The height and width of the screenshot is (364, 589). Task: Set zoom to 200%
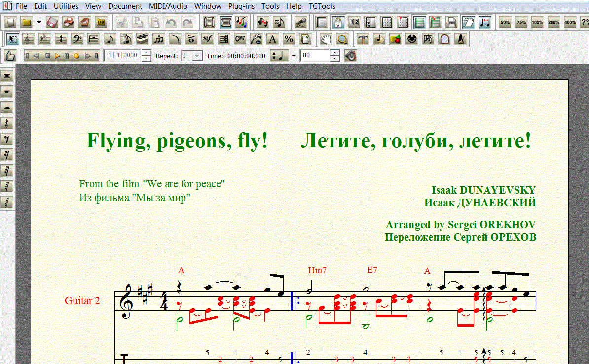pos(553,22)
